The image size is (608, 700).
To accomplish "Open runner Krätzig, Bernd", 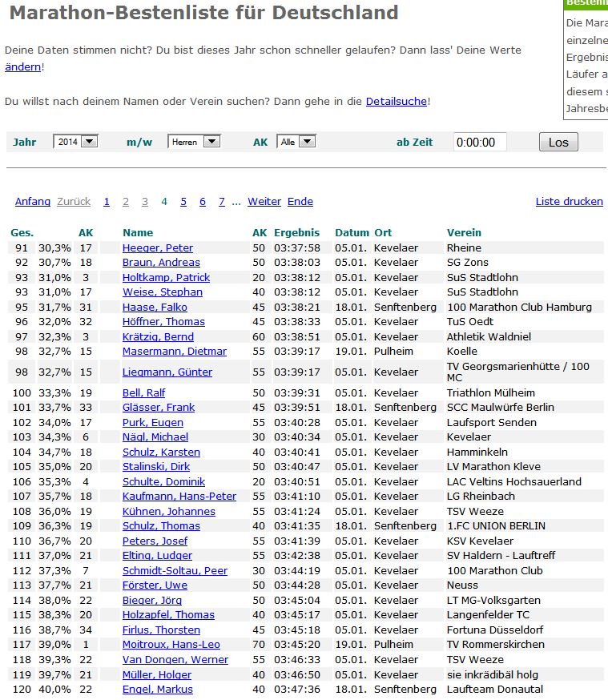I will click(158, 336).
